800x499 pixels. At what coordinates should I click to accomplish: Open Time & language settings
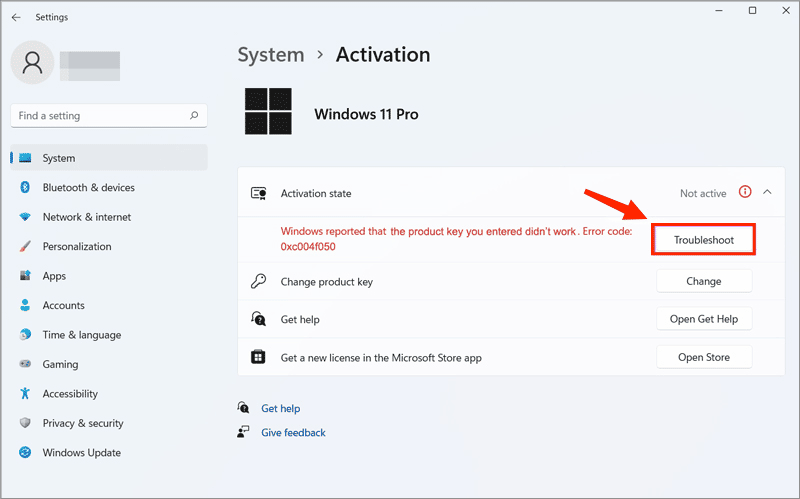point(109,335)
